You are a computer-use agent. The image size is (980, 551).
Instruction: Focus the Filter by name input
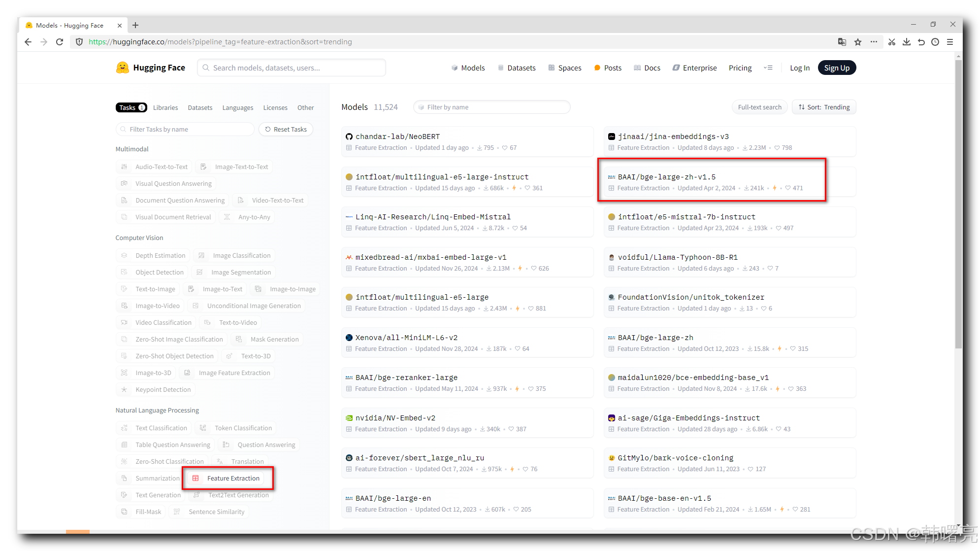pyautogui.click(x=492, y=107)
